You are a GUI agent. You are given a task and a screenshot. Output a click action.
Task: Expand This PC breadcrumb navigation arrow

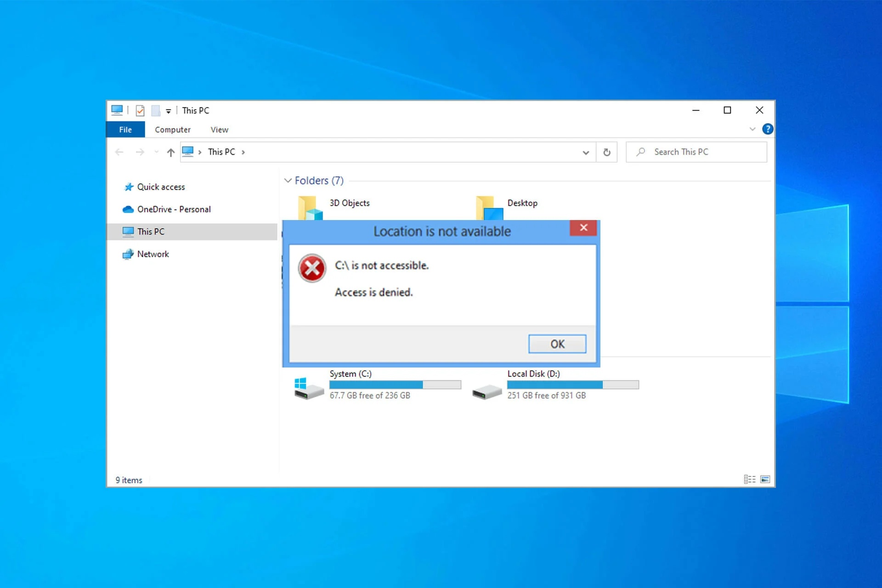(x=247, y=152)
